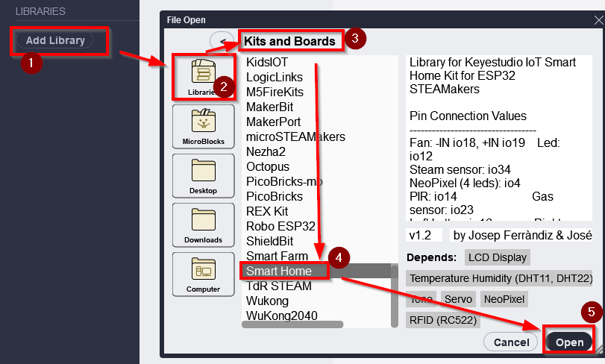The image size is (605, 364).
Task: Cancel the File Open dialog
Action: click(511, 342)
